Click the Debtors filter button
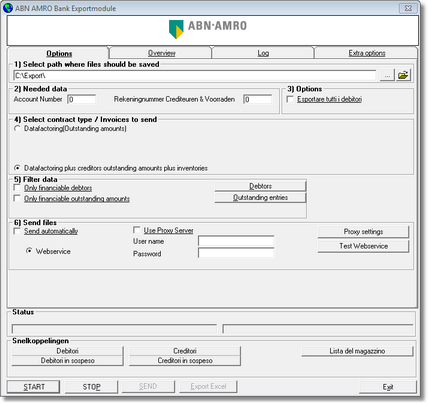Image resolution: width=428 pixels, height=404 pixels. click(x=260, y=186)
